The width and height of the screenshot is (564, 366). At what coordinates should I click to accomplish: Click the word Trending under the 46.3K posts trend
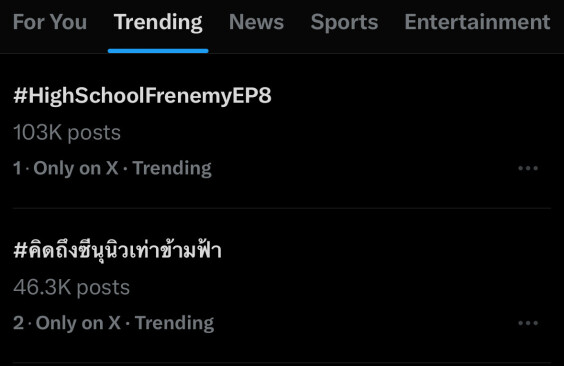point(174,323)
